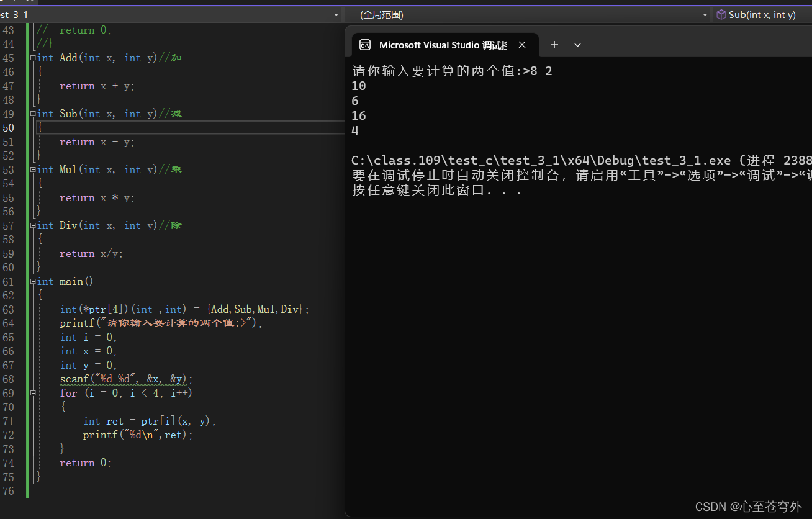This screenshot has width=812, height=519.
Task: Open a new console tab with the plus icon
Action: (x=554, y=45)
